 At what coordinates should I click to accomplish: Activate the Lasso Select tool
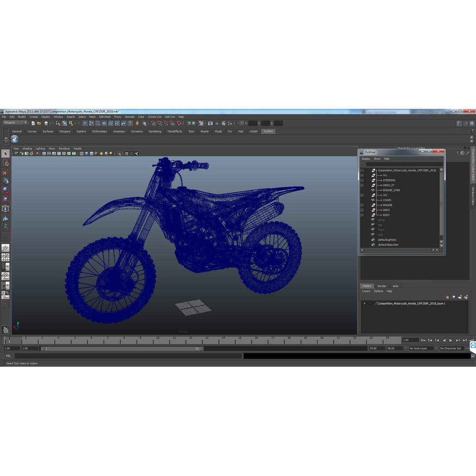(x=5, y=163)
